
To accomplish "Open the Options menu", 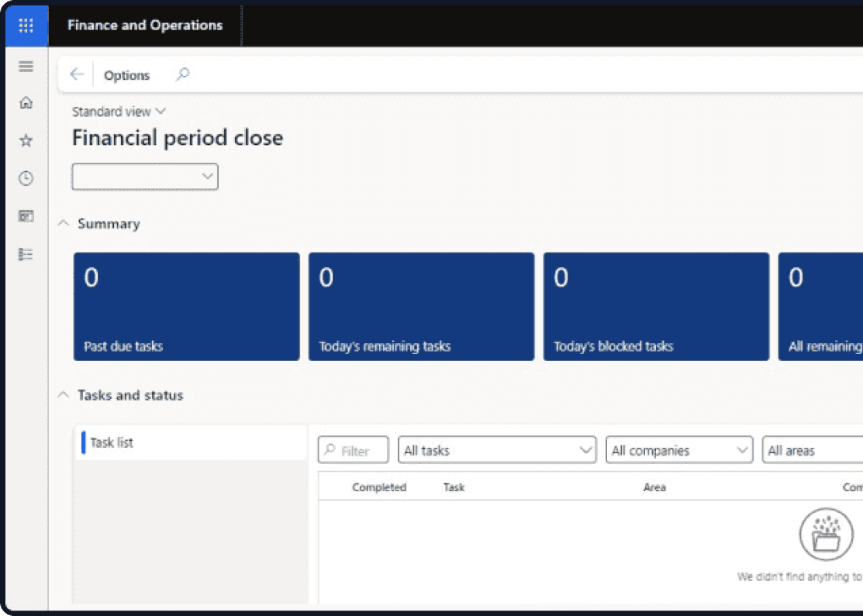I will point(126,75).
